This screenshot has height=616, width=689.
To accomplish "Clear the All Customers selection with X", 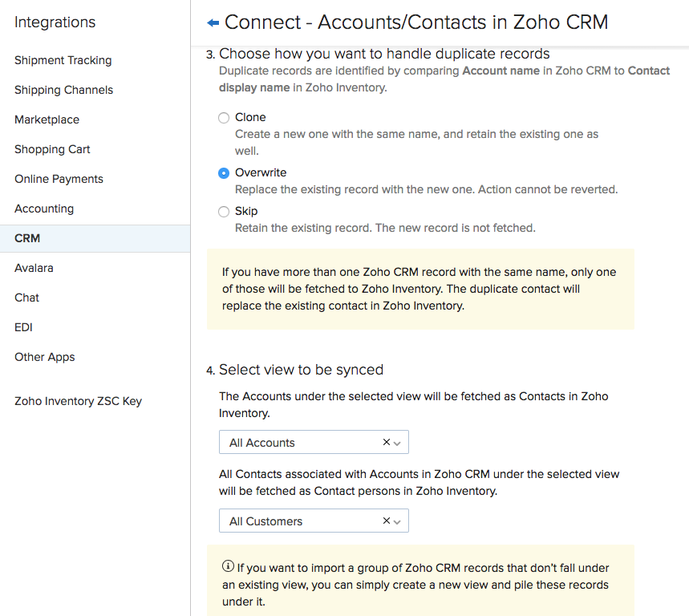I will click(x=386, y=521).
